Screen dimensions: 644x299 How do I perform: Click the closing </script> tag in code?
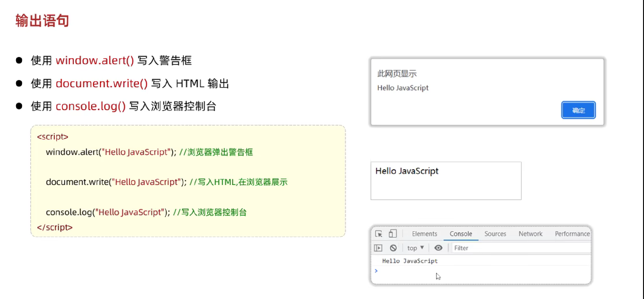[55, 227]
